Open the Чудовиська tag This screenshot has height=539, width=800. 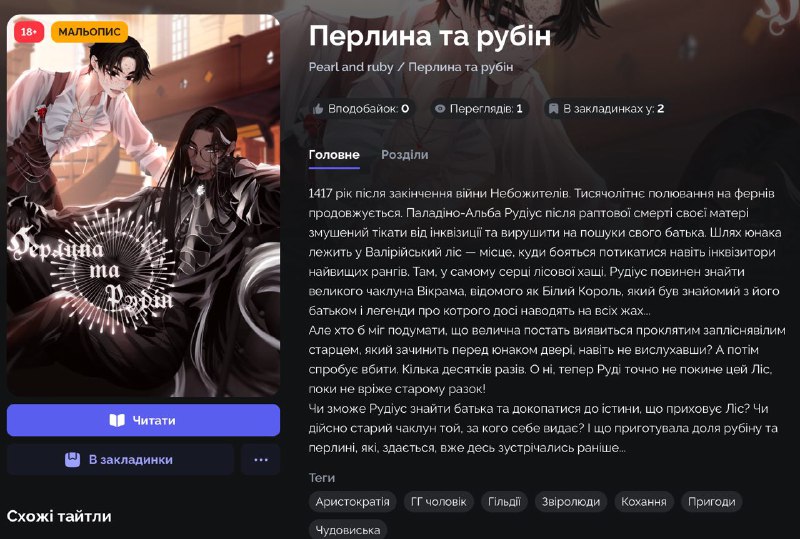click(348, 530)
